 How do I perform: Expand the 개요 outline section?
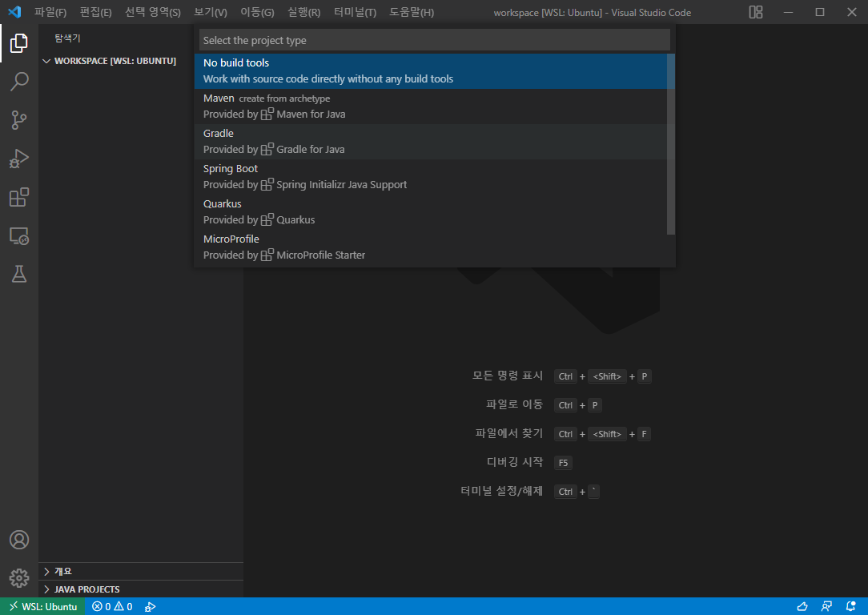pos(141,571)
